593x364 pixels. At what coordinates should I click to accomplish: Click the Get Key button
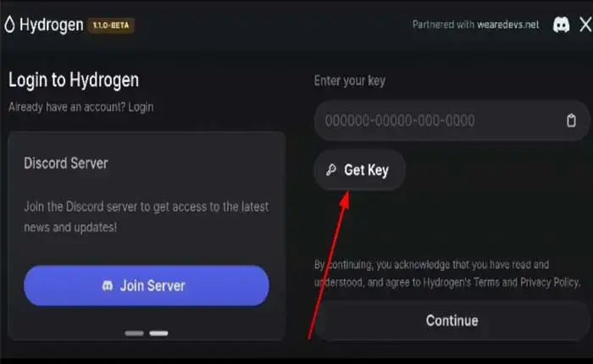pos(359,170)
